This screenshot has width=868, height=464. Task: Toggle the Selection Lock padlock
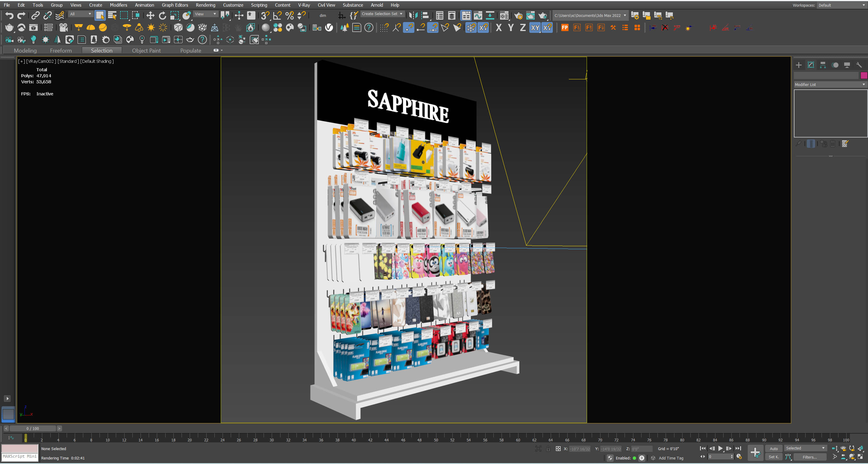[548, 449]
